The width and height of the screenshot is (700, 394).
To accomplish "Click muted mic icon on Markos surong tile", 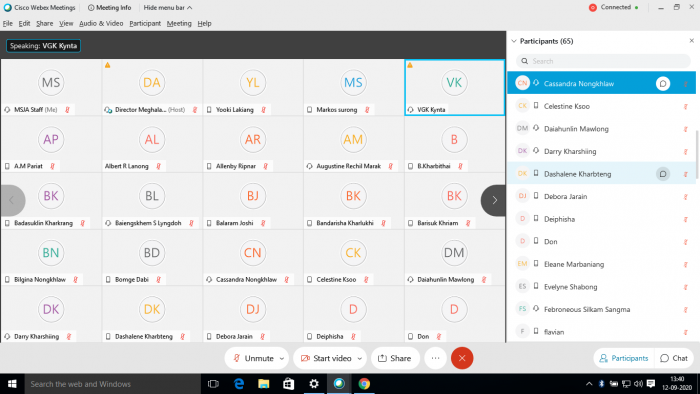I will coord(367,109).
